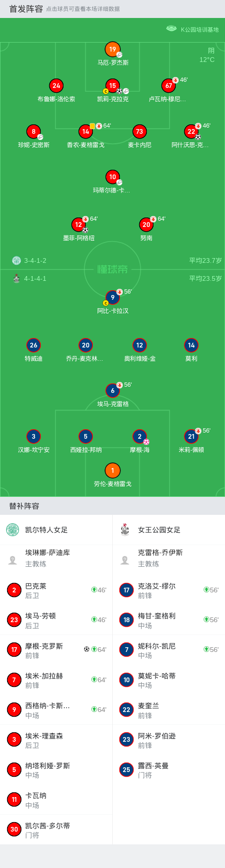Open goalkeeper number 19 马厄-罗杰斯 player icon
This screenshot has height=868, width=225.
pyautogui.click(x=112, y=49)
